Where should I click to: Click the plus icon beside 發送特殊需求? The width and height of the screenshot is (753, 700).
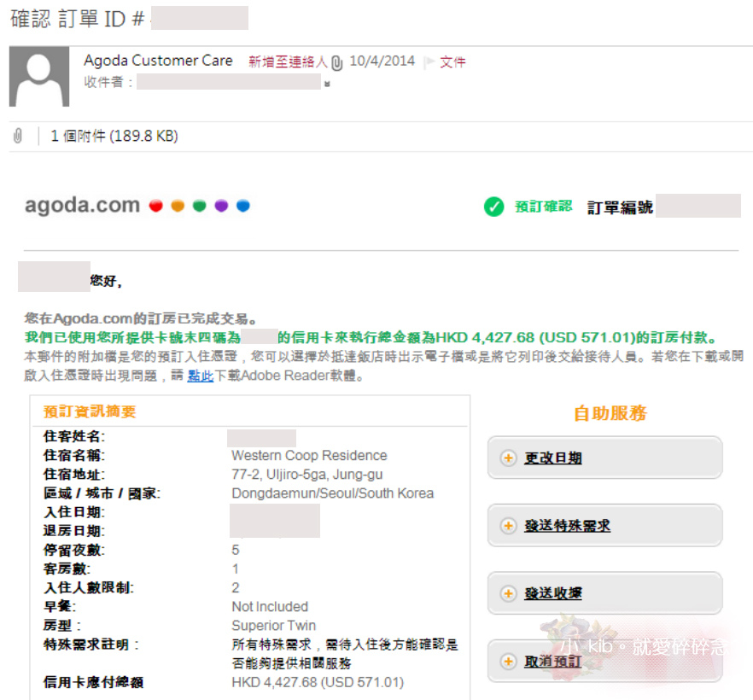[508, 526]
